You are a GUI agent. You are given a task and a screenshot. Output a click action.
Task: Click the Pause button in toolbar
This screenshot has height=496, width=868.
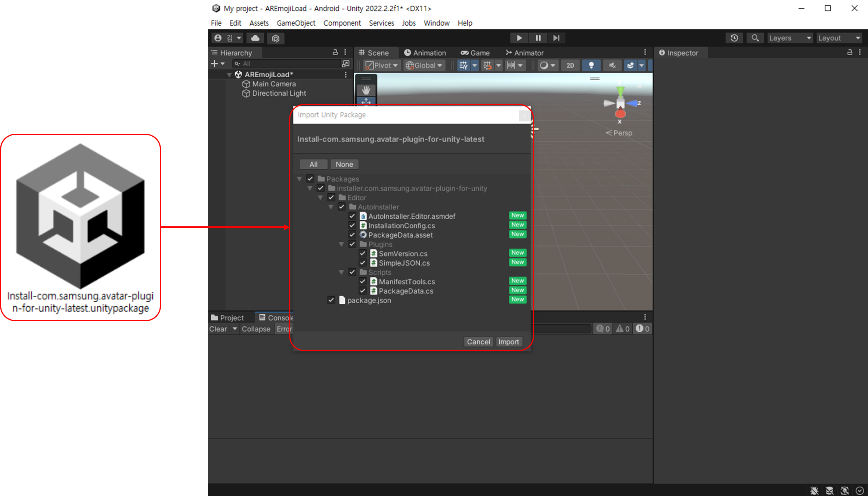click(x=538, y=38)
